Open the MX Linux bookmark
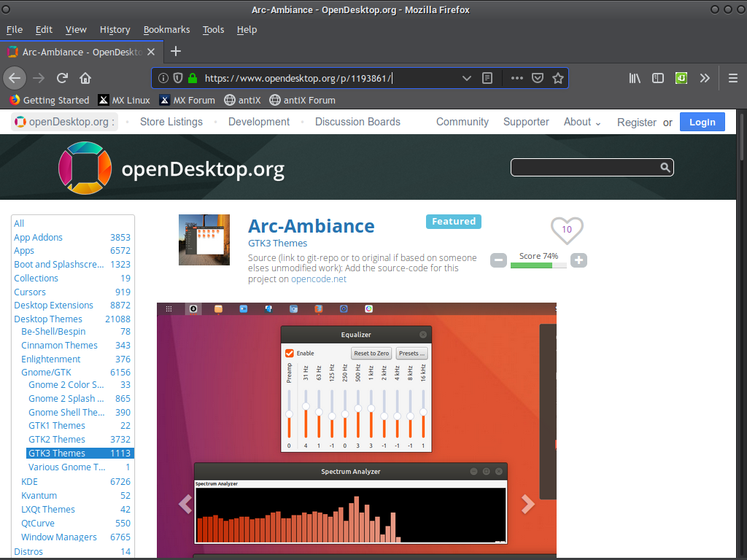The image size is (747, 560). 124,100
